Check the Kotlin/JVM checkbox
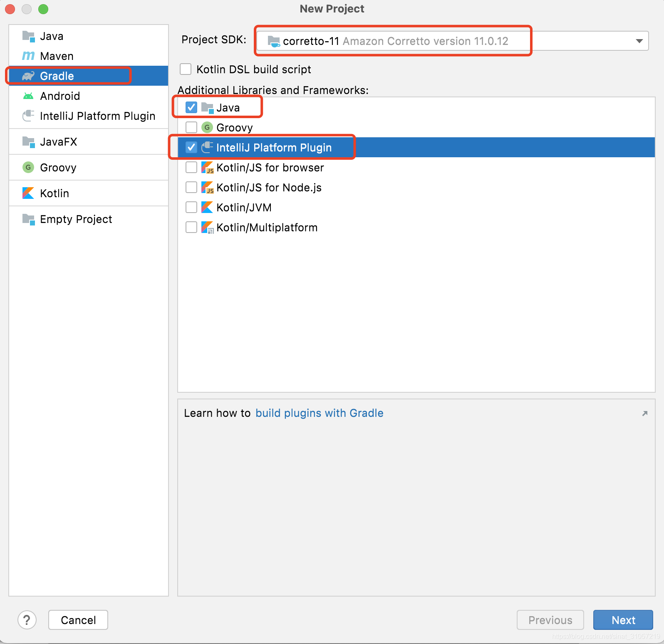 [191, 207]
